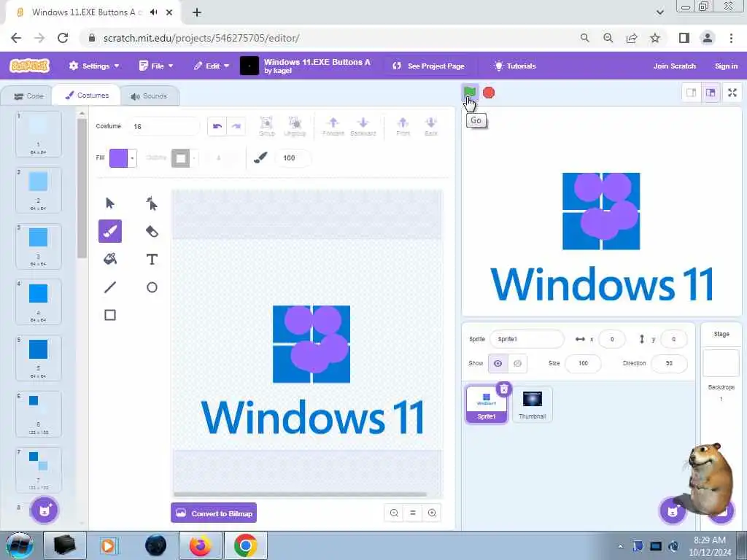Switch to small stage layout
This screenshot has height=560, width=747.
[x=692, y=93]
